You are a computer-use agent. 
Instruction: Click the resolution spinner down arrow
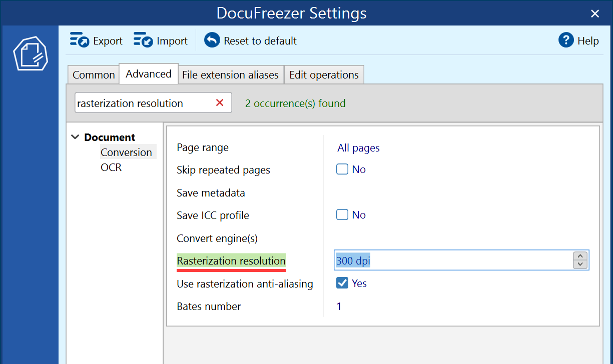580,263
